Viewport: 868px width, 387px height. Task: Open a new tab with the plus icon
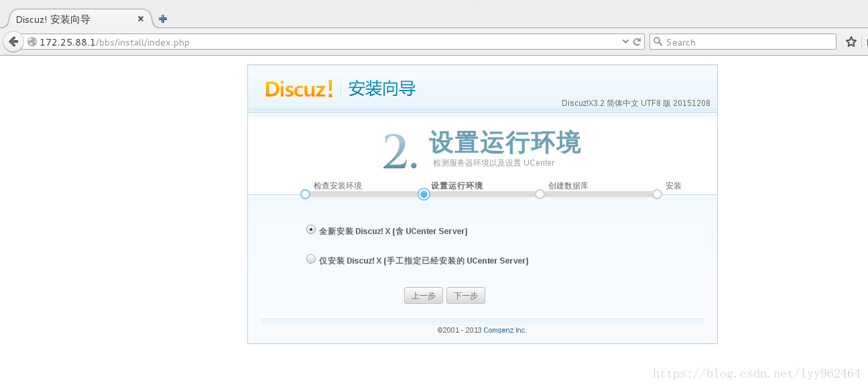[x=163, y=19]
